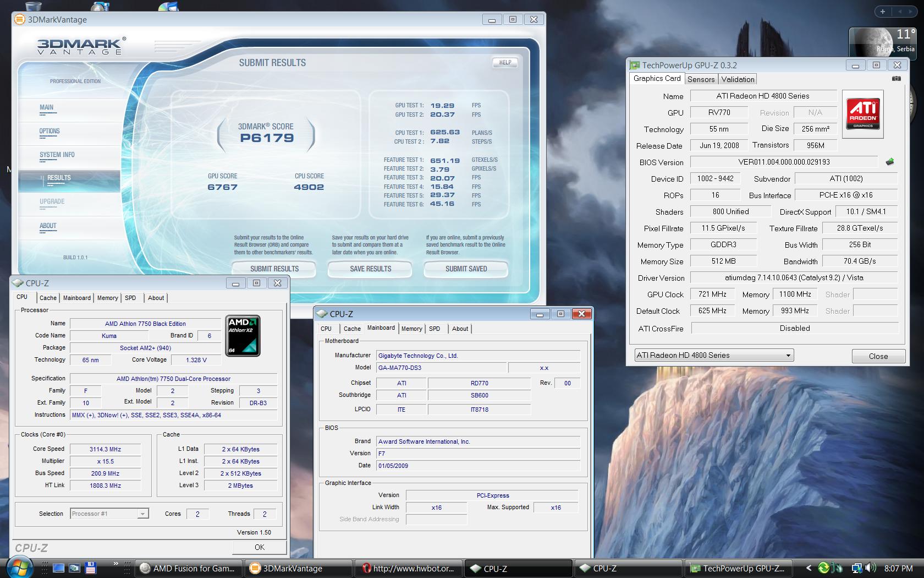Click the 3DMarkVantage taskbar button
This screenshot has height=578, width=924.
299,569
